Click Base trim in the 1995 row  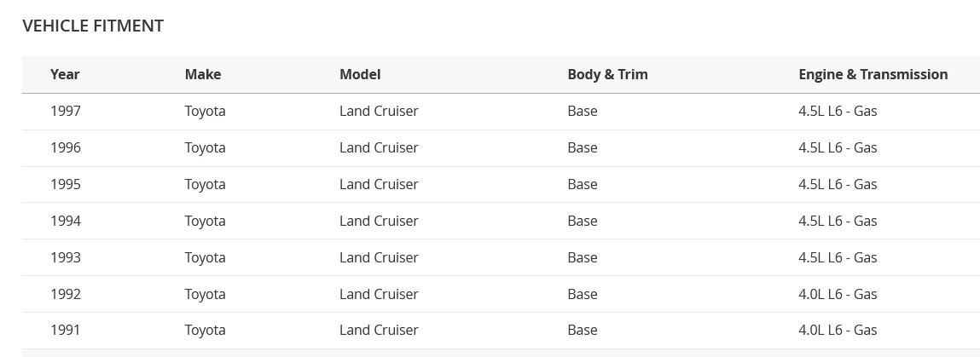(x=583, y=184)
